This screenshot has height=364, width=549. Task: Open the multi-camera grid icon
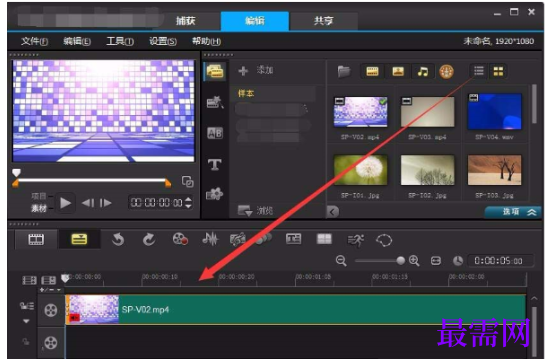tap(324, 239)
